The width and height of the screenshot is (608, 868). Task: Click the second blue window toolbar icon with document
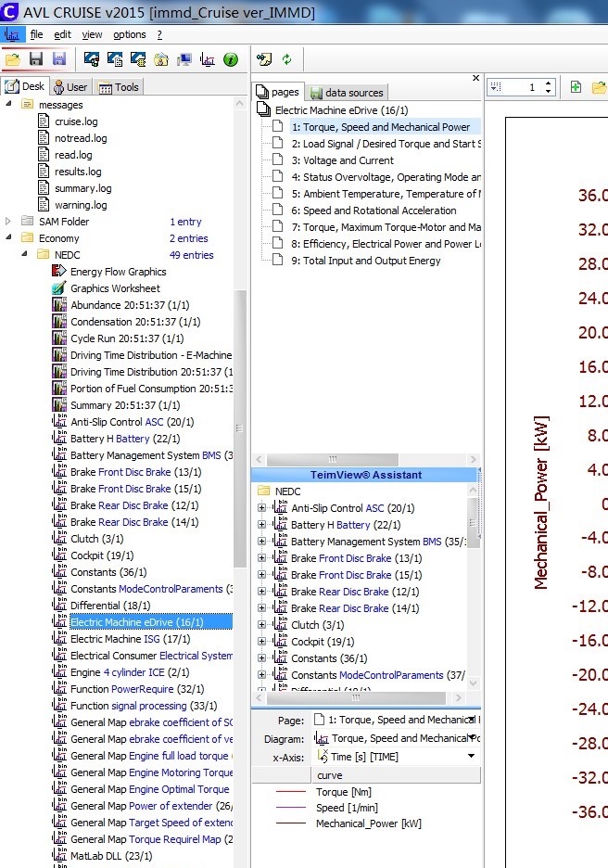pyautogui.click(x=115, y=59)
